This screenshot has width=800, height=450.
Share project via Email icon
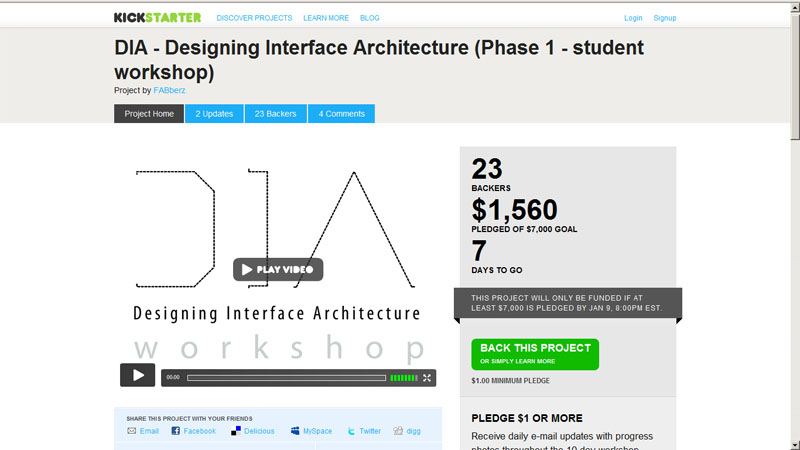tap(132, 431)
